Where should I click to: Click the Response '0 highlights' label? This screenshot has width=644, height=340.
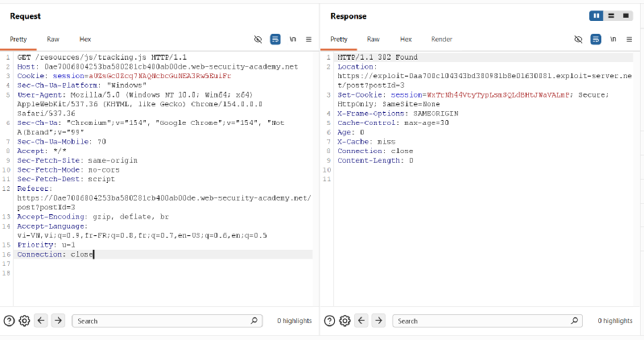point(615,321)
